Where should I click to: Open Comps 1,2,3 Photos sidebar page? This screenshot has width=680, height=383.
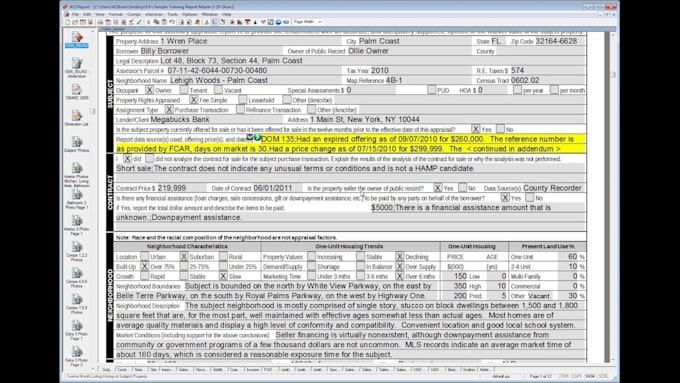[77, 252]
